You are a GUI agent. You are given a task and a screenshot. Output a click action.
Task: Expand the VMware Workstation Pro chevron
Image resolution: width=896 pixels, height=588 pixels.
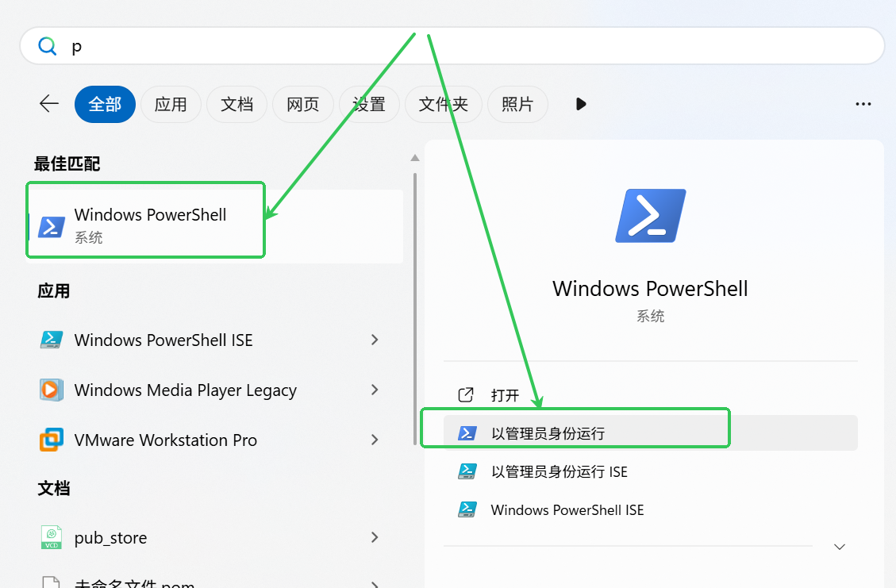click(375, 440)
